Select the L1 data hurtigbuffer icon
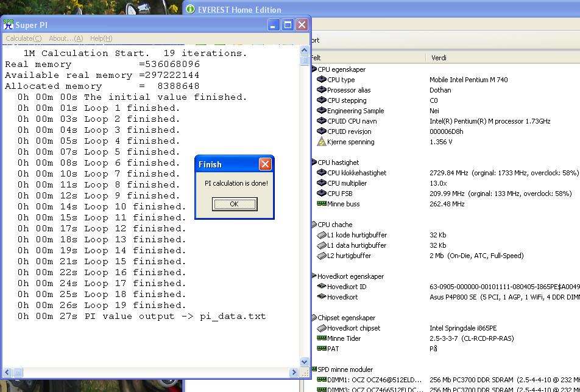Image resolution: width=580 pixels, height=392 pixels. pos(322,245)
